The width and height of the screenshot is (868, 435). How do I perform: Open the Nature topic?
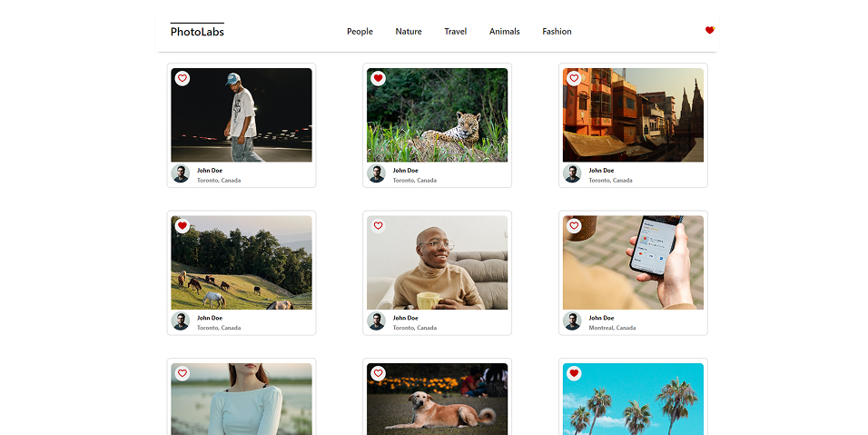pos(409,32)
